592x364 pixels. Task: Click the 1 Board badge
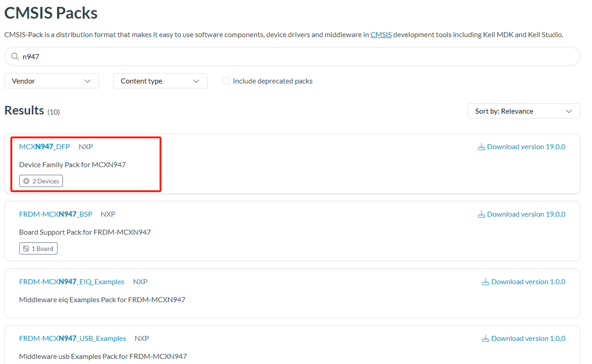coord(38,249)
